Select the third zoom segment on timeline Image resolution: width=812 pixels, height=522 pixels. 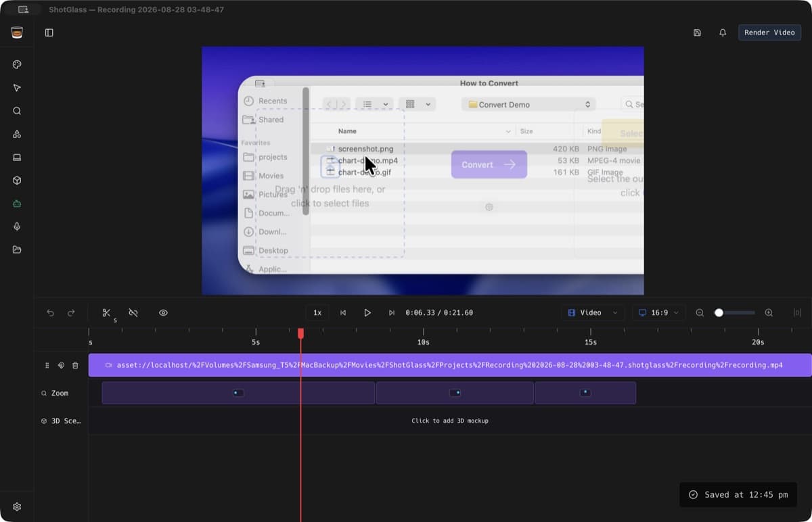[x=585, y=393]
